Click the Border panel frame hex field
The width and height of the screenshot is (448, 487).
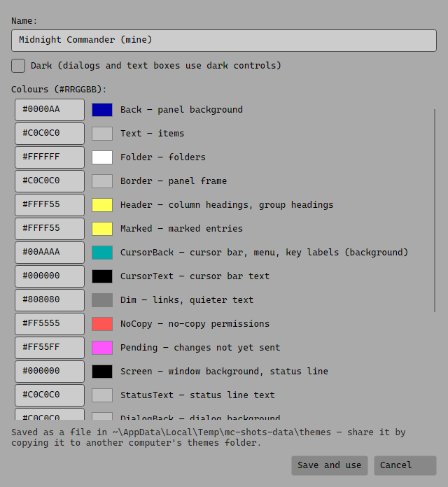pyautogui.click(x=50, y=181)
